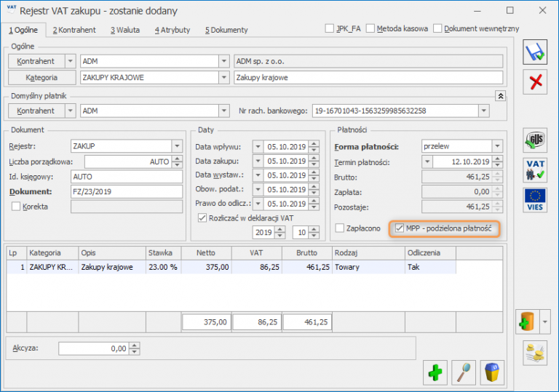
Task: Tick the Zapłacono checkbox
Action: point(340,228)
